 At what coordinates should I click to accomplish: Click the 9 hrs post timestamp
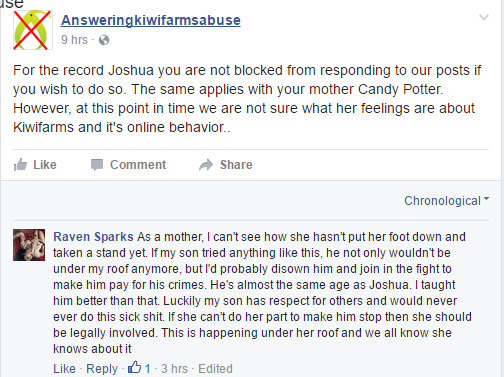click(x=74, y=40)
